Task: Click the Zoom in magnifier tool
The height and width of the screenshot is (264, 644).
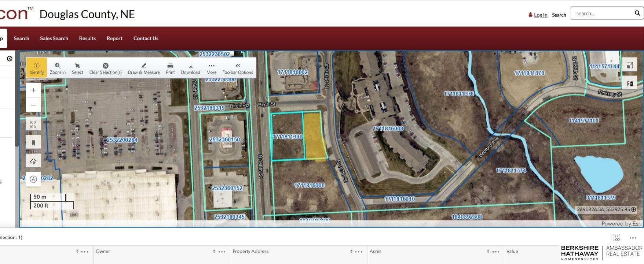Action: coord(58,68)
